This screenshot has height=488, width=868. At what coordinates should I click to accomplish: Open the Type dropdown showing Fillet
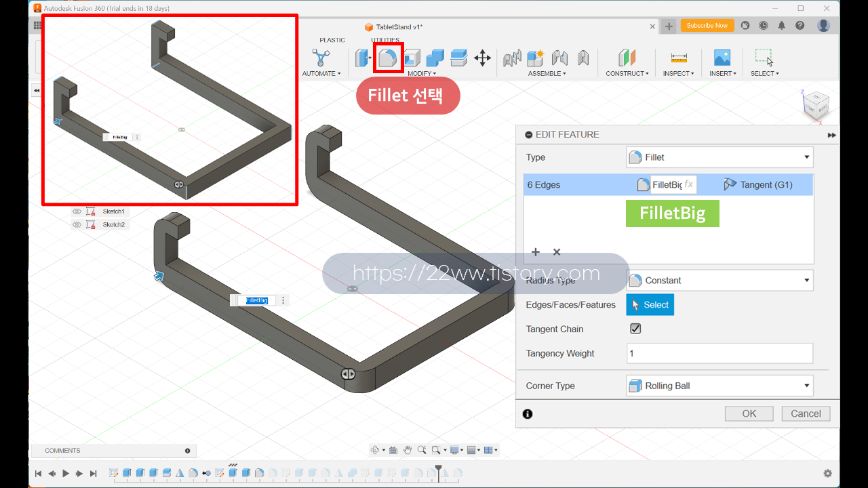(719, 157)
